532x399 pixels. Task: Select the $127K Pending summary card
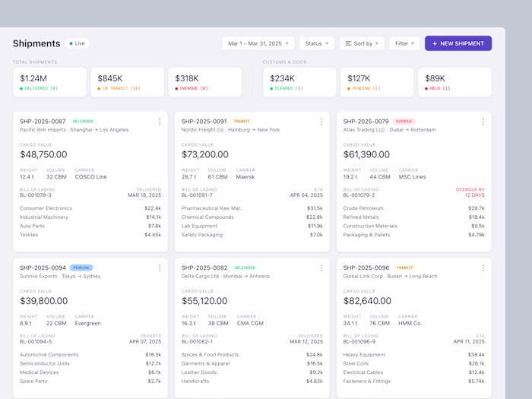click(x=377, y=82)
